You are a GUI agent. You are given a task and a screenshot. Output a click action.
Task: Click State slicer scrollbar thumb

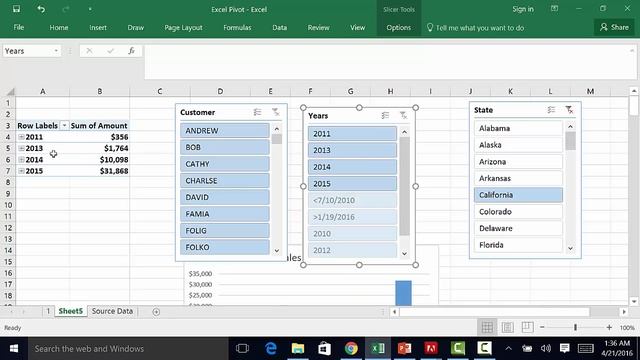[570, 141]
